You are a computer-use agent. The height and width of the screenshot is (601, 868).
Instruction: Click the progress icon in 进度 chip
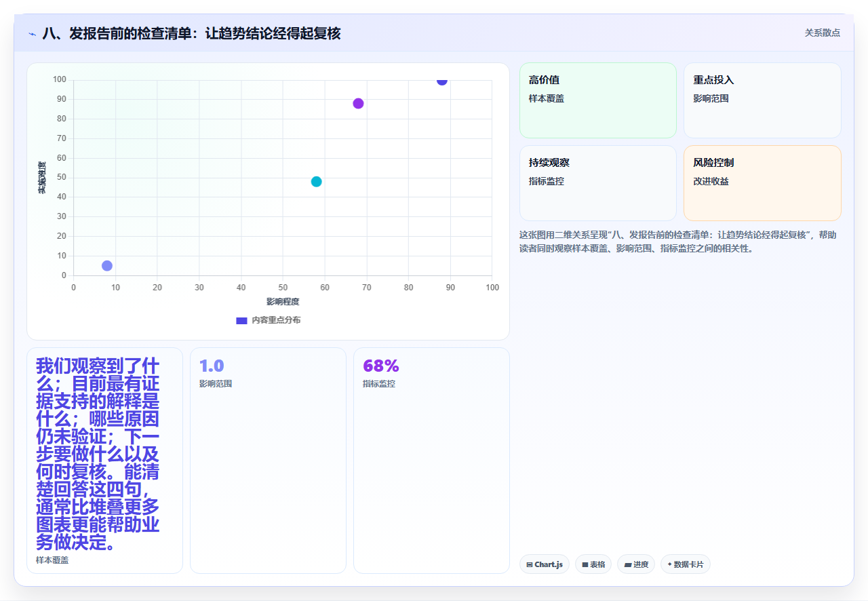[x=628, y=564]
